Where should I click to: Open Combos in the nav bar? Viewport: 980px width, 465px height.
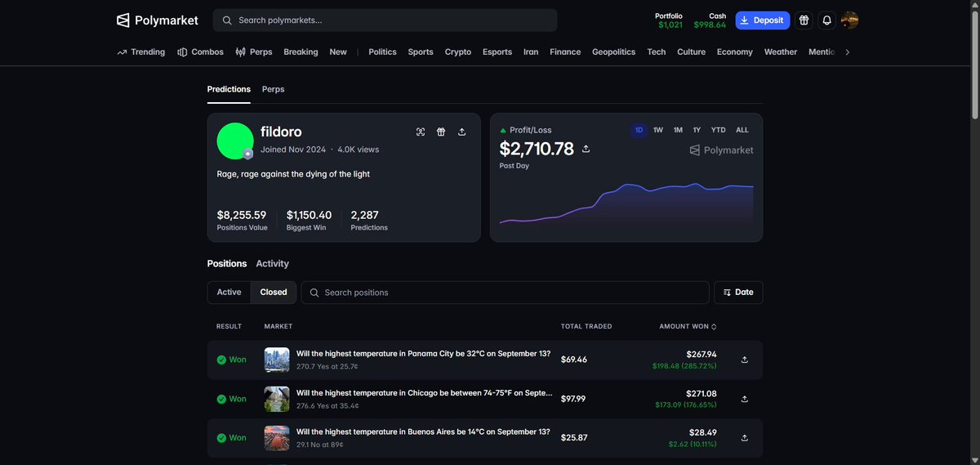[x=200, y=51]
